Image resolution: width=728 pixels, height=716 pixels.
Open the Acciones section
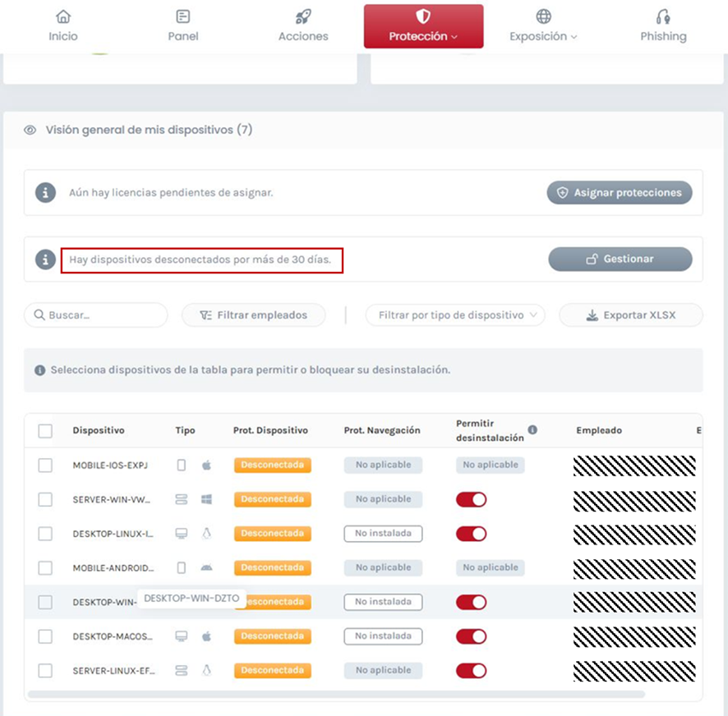[303, 23]
